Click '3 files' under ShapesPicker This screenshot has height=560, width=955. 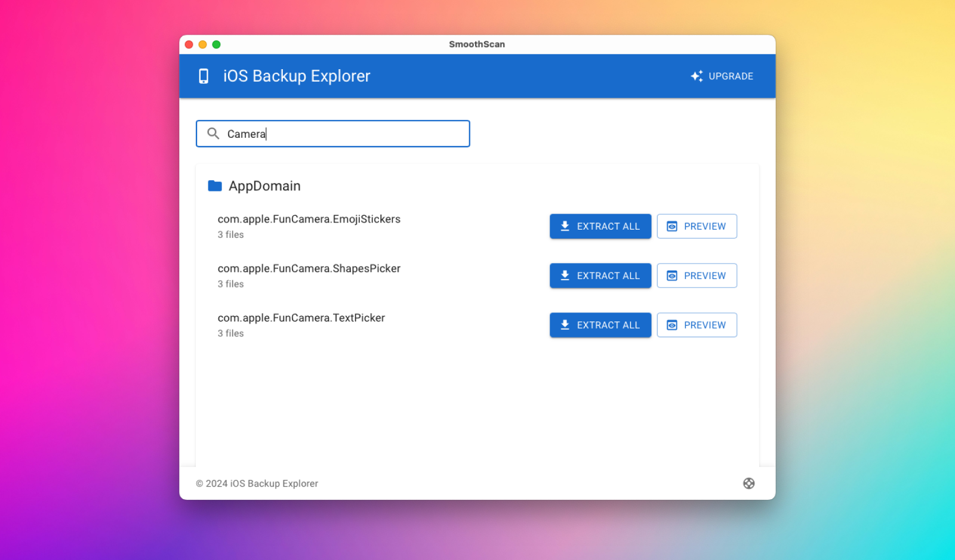click(230, 284)
